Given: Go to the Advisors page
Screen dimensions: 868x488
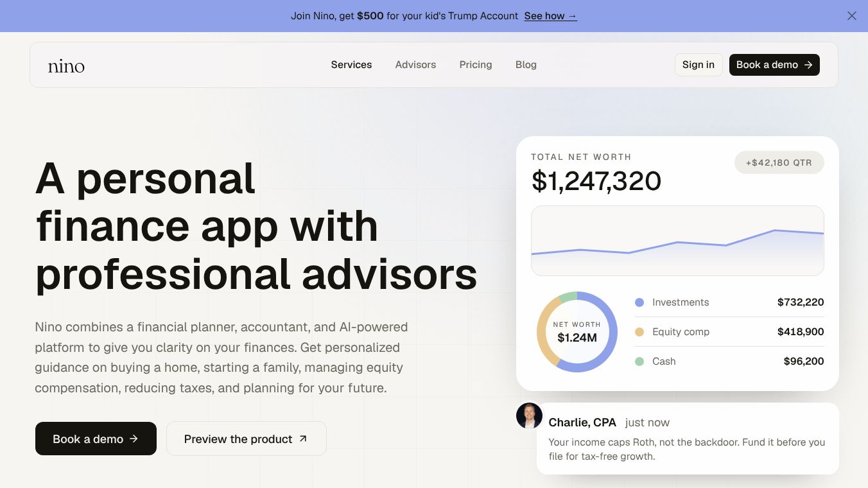Looking at the screenshot, I should pyautogui.click(x=415, y=65).
